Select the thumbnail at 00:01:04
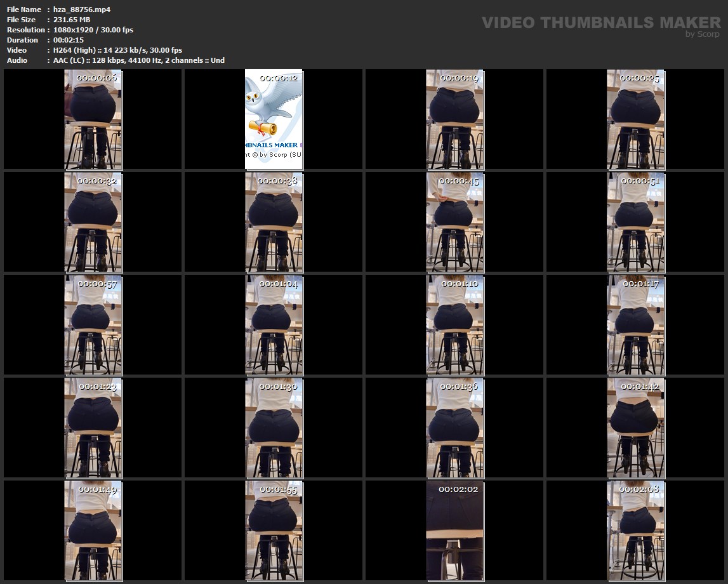Image resolution: width=728 pixels, height=584 pixels. tap(274, 325)
